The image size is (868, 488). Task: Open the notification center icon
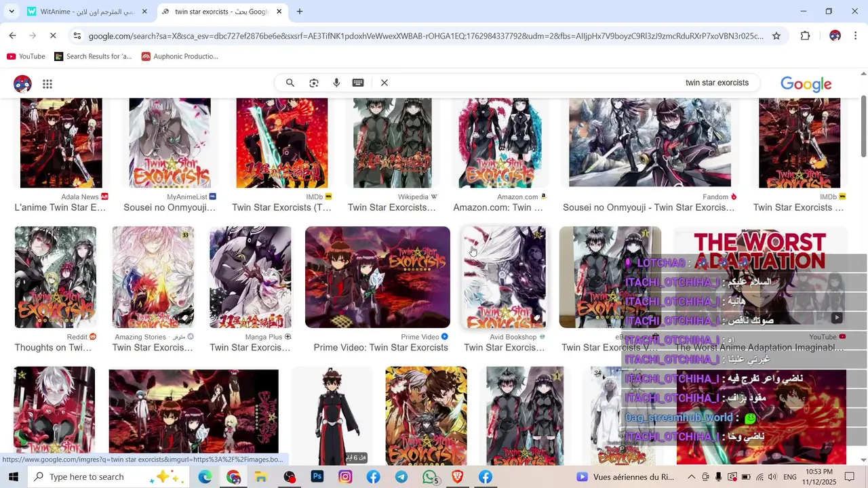tap(850, 477)
